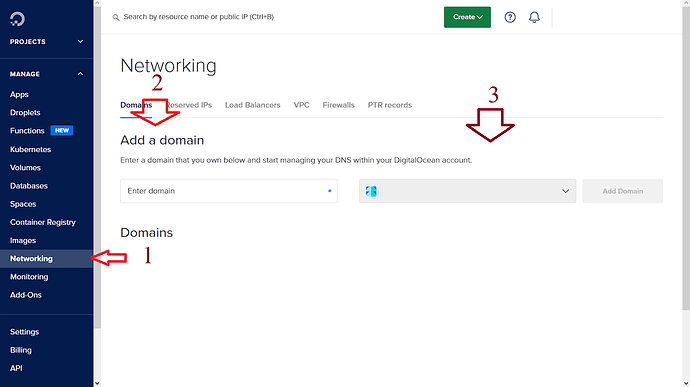Open Droplets in the sidebar
Screen dimensions: 690x387
tap(25, 113)
